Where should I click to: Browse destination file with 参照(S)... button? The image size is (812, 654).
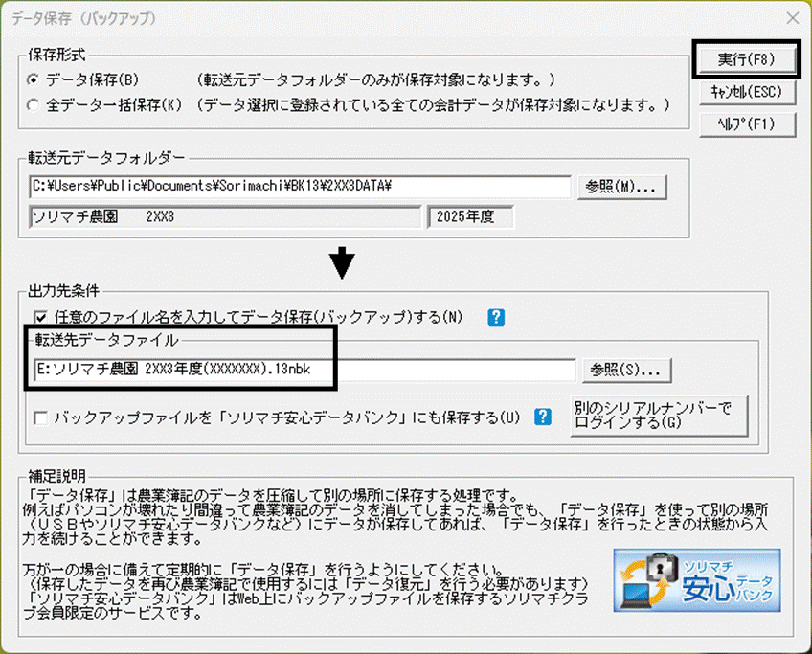pos(626,371)
